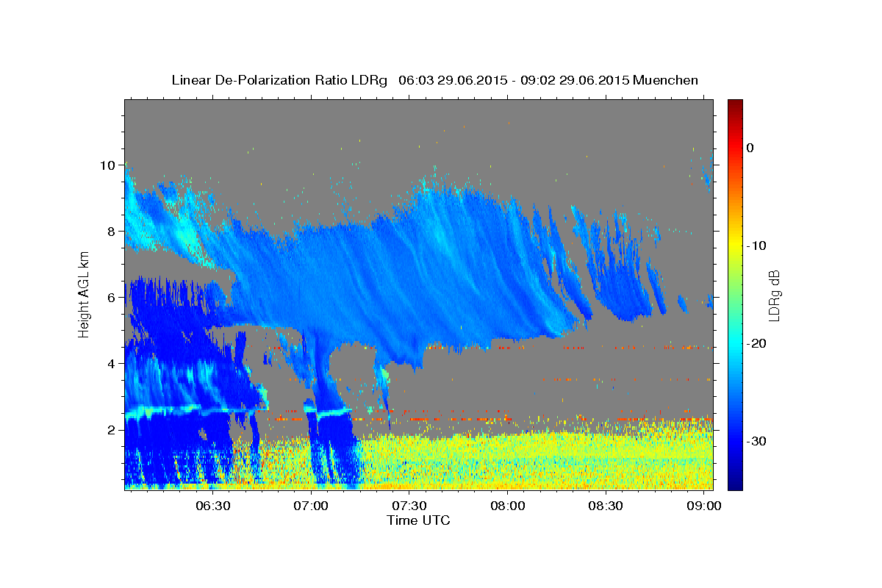
Task: Select the 07:30 time tick label
Action: pyautogui.click(x=409, y=507)
